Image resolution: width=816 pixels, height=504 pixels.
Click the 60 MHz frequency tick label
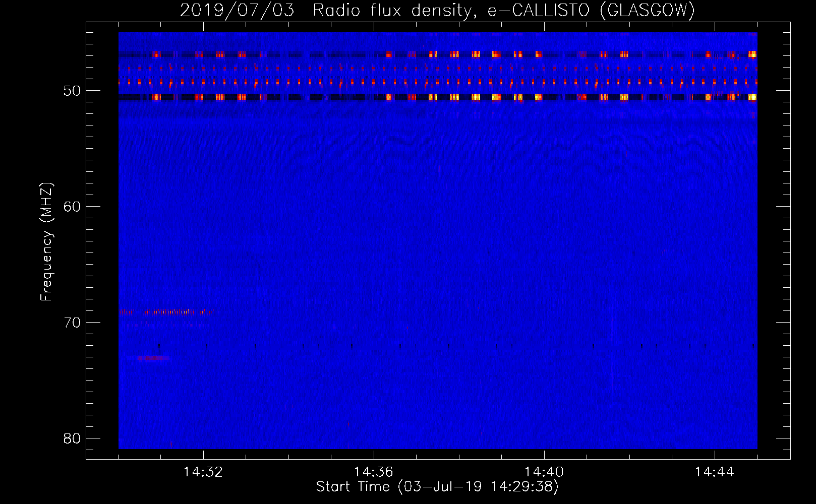[x=72, y=207]
